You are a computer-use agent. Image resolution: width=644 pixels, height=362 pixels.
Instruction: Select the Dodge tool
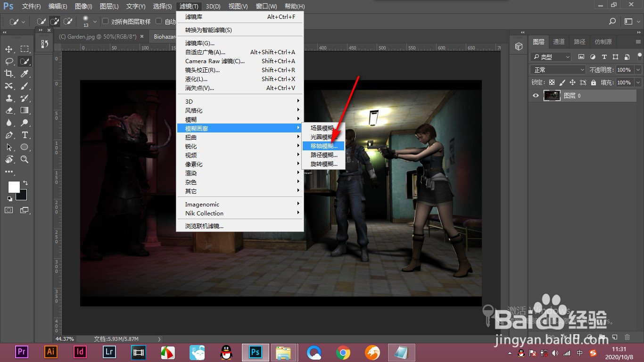(25, 123)
